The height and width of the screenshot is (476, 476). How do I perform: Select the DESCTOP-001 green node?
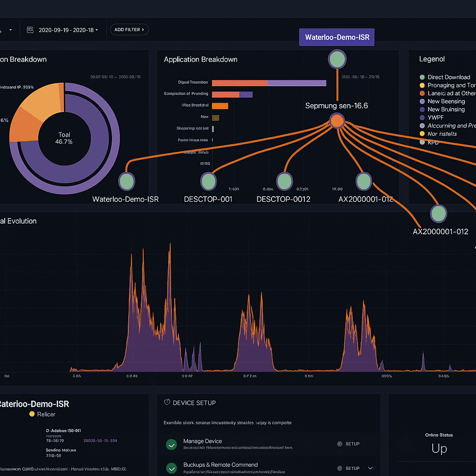click(209, 181)
